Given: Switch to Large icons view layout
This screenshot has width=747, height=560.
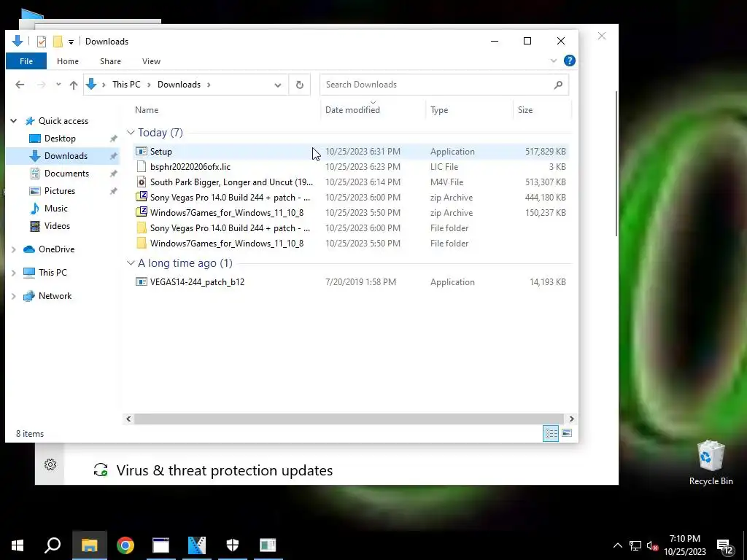Looking at the screenshot, I should click(x=567, y=433).
